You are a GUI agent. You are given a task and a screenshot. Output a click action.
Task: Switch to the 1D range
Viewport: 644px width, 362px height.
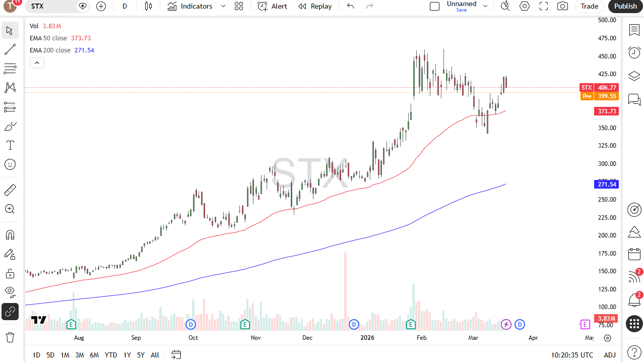point(36,355)
